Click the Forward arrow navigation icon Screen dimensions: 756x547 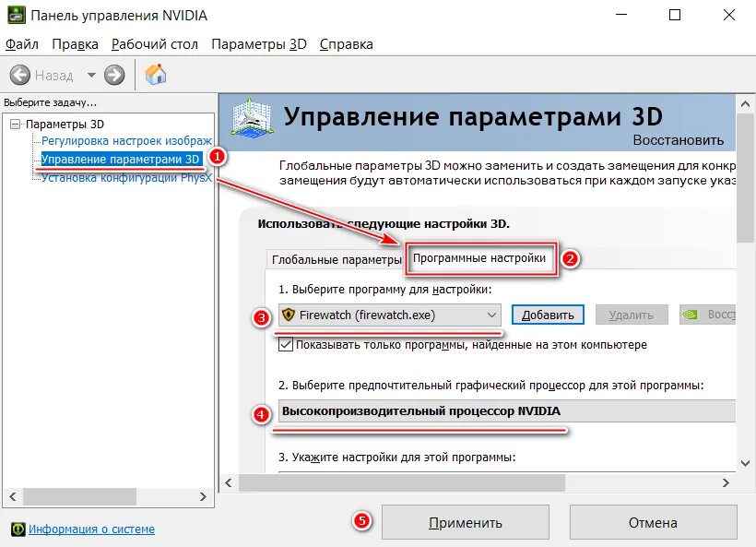[114, 76]
